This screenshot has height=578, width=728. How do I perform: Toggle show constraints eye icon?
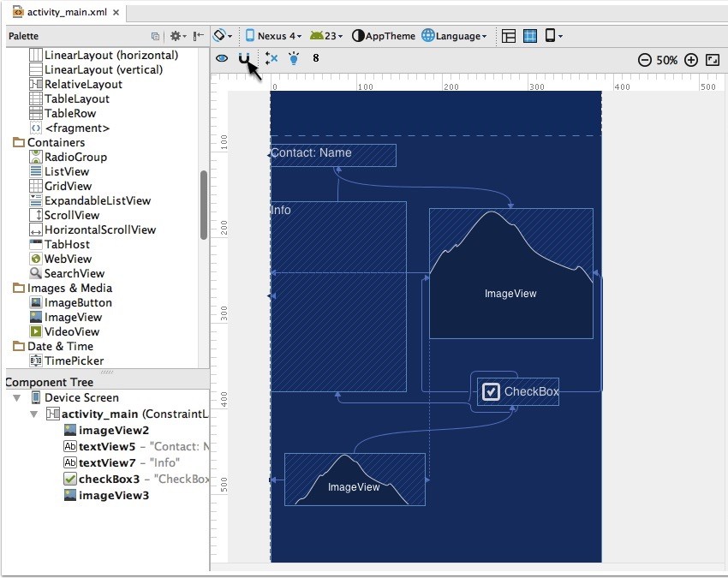(222, 58)
